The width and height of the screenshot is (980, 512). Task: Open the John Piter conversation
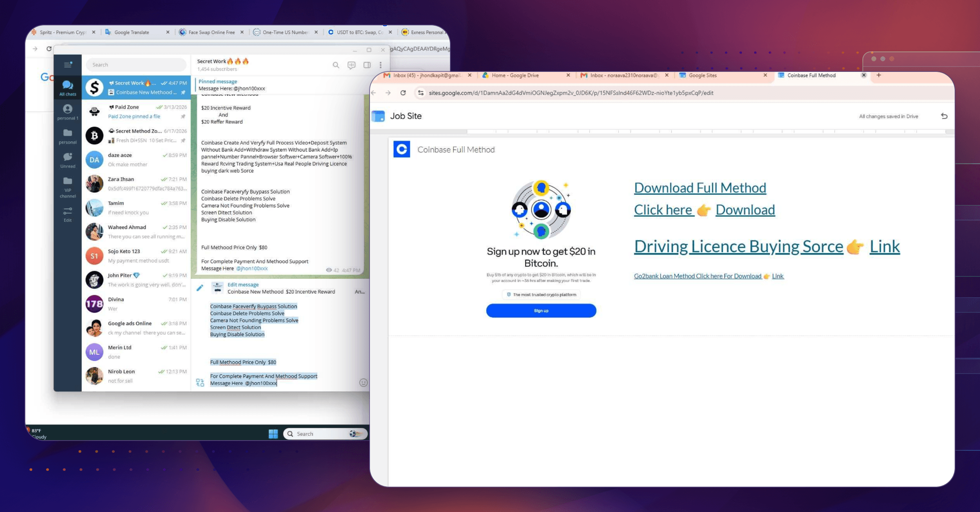(136, 280)
